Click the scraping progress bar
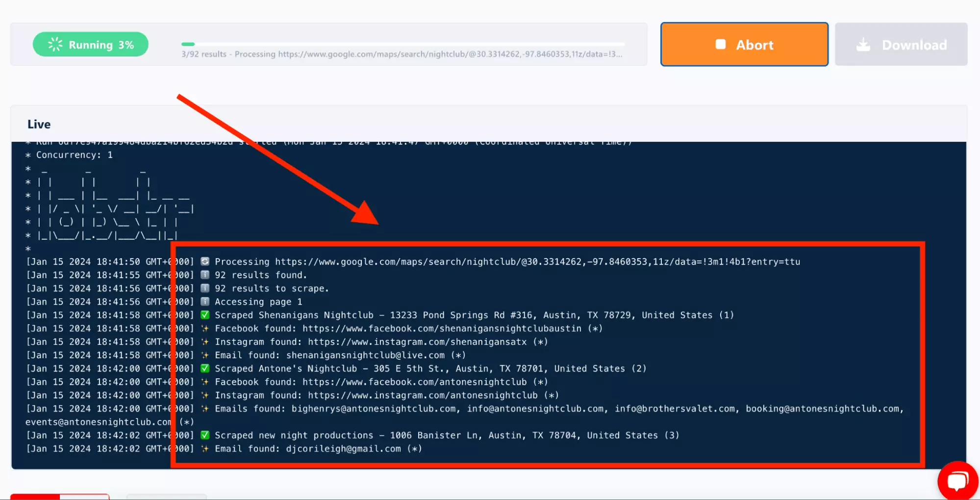 point(402,44)
